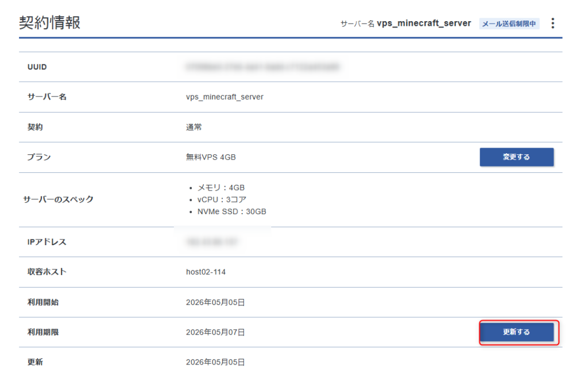588x368 pixels.
Task: Click the 変更する button for プラン
Action: click(x=516, y=157)
